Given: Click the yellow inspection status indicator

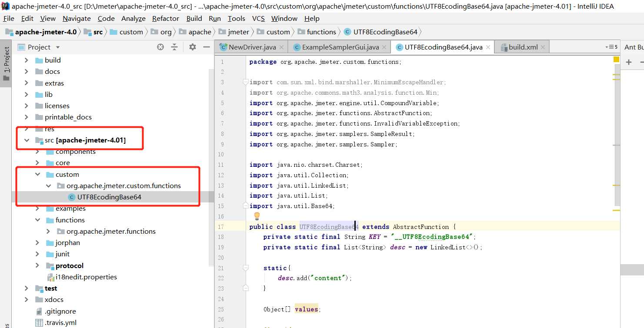Looking at the screenshot, I should click(x=616, y=60).
